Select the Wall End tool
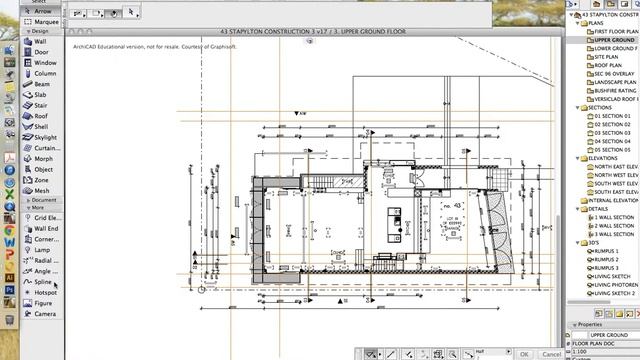 click(x=42, y=228)
